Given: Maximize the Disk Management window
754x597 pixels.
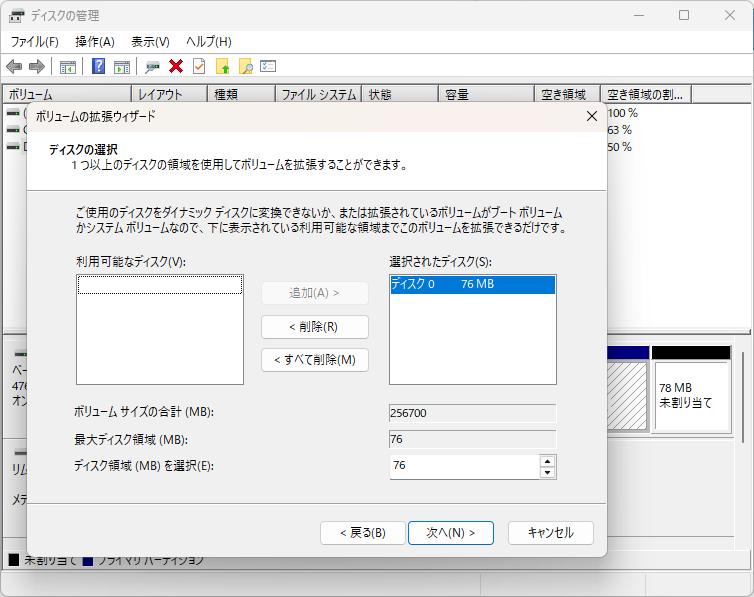Looking at the screenshot, I should tap(684, 15).
